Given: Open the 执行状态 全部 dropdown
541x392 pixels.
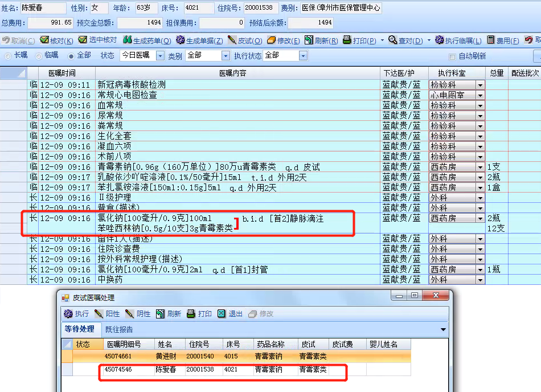Looking at the screenshot, I should pos(304,56).
